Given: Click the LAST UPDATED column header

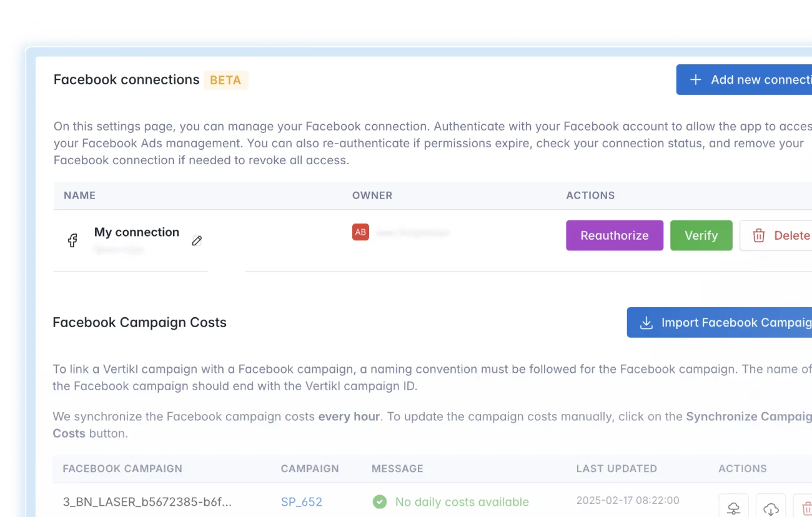Looking at the screenshot, I should [x=616, y=468].
